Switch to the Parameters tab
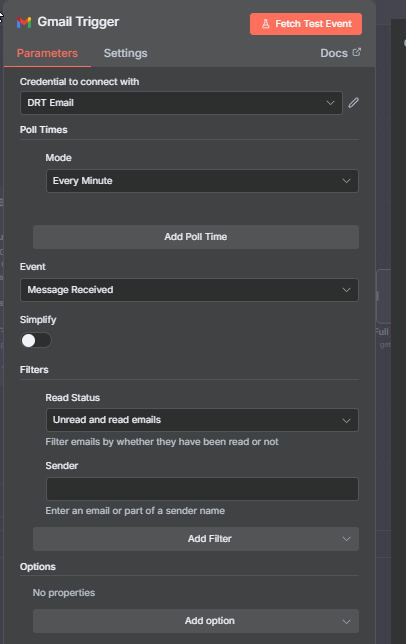 pos(47,53)
